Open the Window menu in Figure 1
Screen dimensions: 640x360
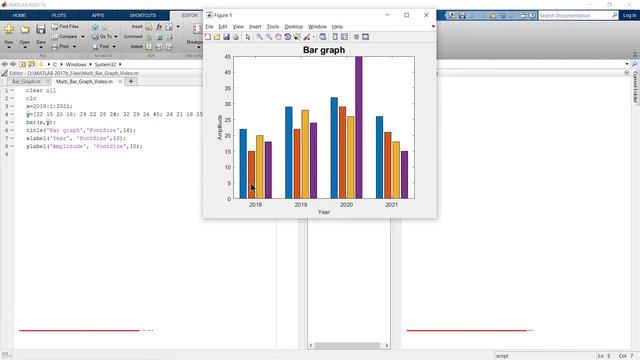click(x=317, y=27)
